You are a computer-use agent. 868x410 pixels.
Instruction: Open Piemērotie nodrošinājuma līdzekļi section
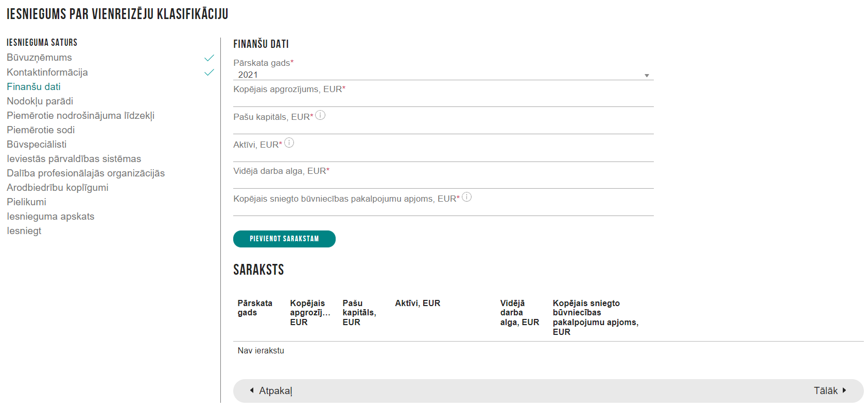(x=80, y=116)
